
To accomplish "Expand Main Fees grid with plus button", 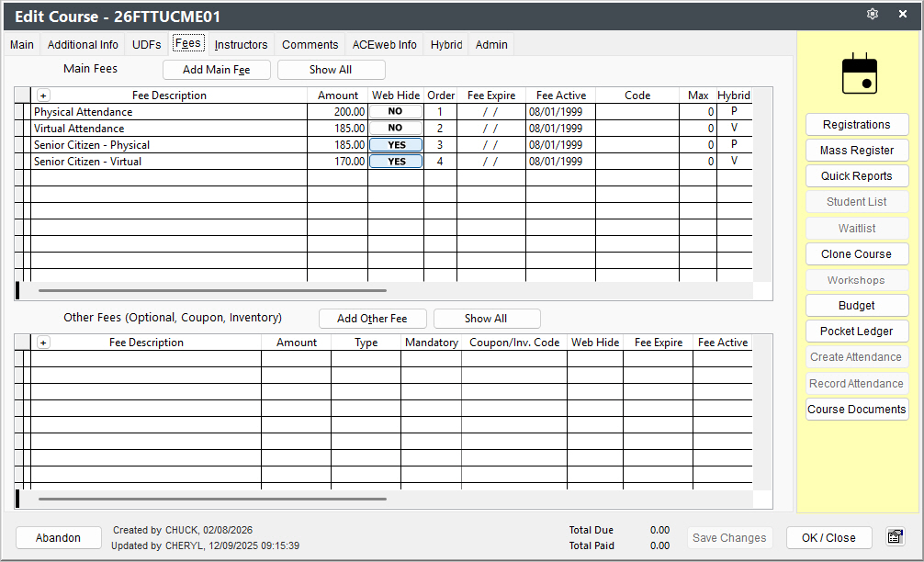I will click(x=43, y=96).
